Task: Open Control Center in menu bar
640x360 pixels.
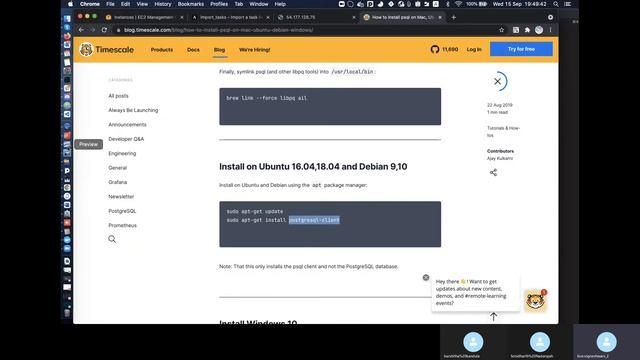Action: coord(567,4)
